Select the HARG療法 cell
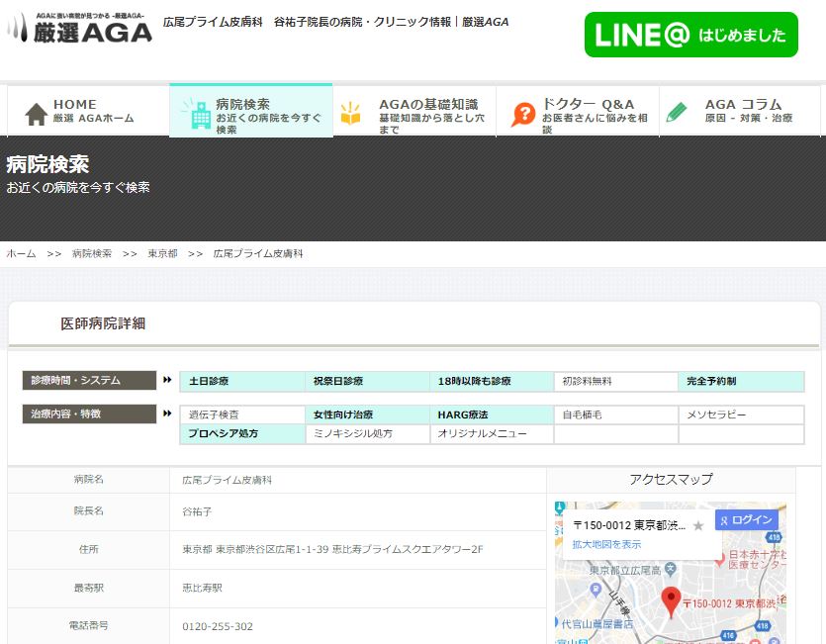The image size is (826, 644). coord(492,414)
